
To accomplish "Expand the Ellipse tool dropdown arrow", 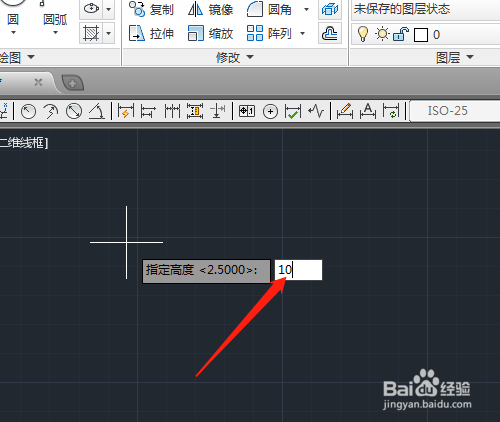I will click(108, 9).
